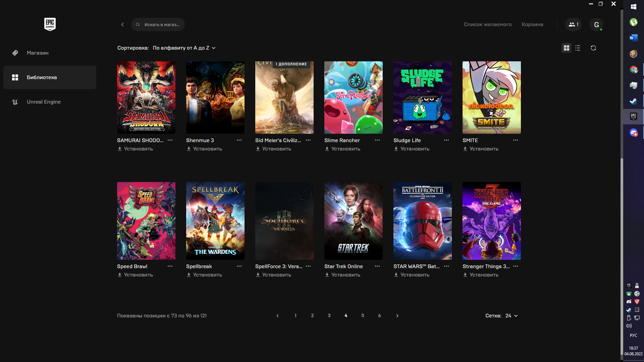Open options menu for SAMURAI SHODOWN
This screenshot has width=644, height=362.
point(170,140)
